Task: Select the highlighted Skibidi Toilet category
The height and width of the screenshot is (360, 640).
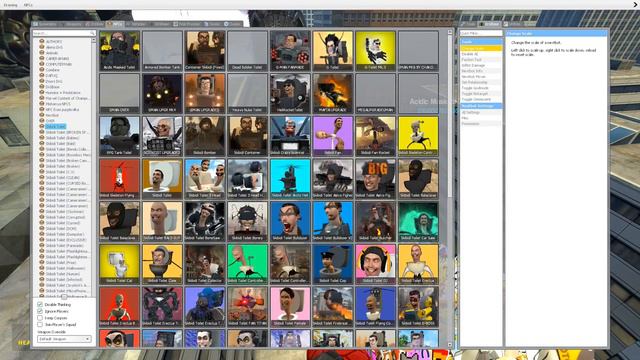Action: point(56,127)
